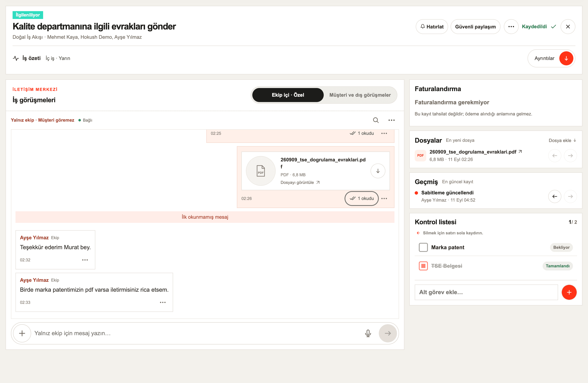Show next Geçmiş history record
588x383 pixels.
click(x=570, y=196)
